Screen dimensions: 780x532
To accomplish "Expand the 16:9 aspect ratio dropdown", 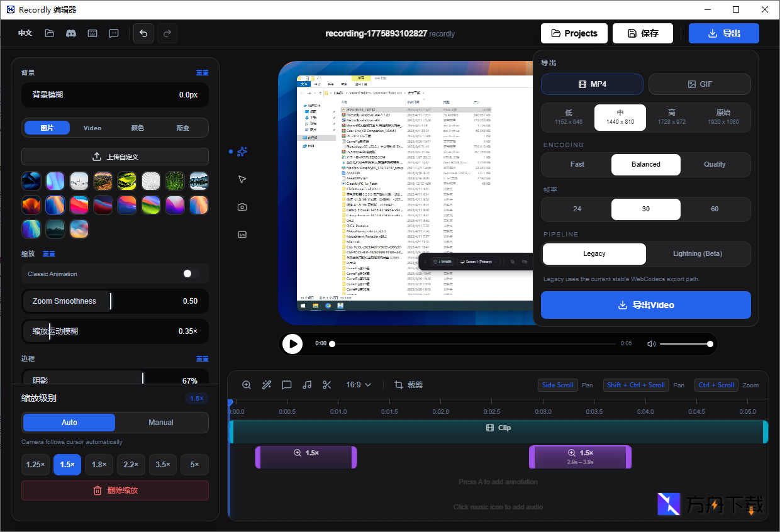I will coord(359,385).
